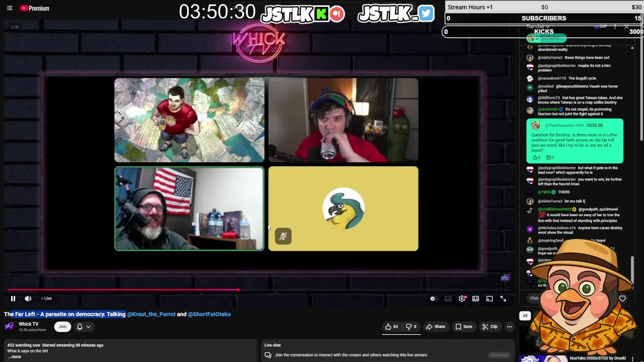The image size is (644, 362).
Task: Close the live chat panel
Action: [x=626, y=26]
